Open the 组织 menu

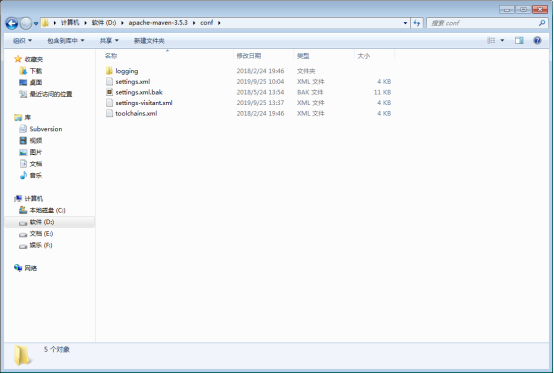click(22, 41)
